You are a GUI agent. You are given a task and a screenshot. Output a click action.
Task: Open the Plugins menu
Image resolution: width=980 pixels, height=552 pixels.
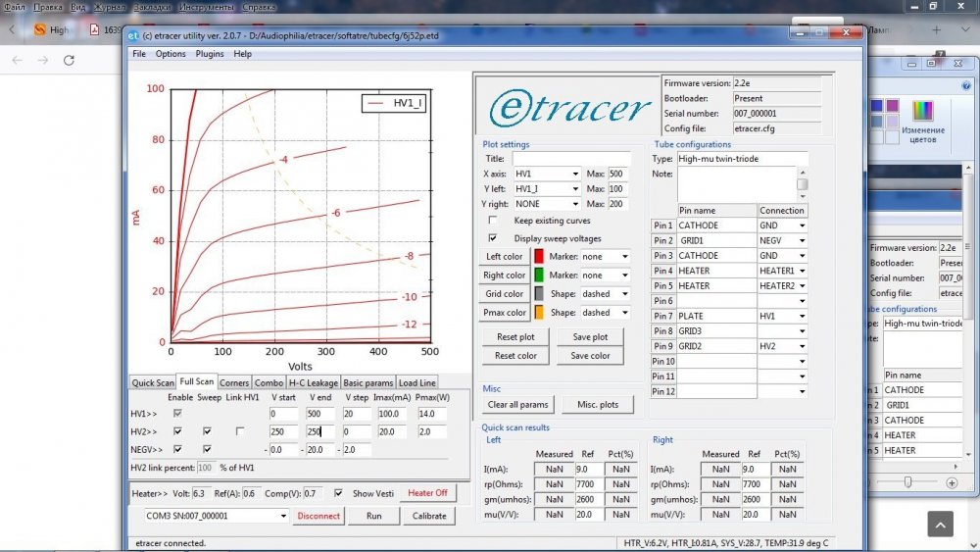click(x=210, y=54)
